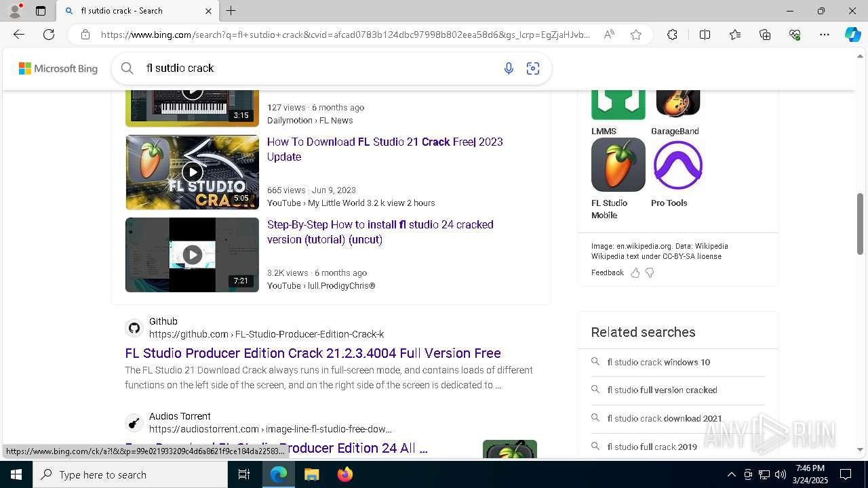
Task: View site information lock icon
Action: click(x=85, y=35)
